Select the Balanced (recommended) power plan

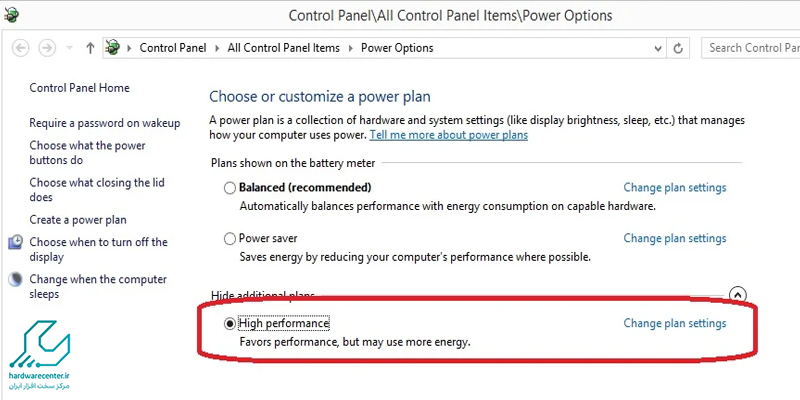pyautogui.click(x=230, y=188)
